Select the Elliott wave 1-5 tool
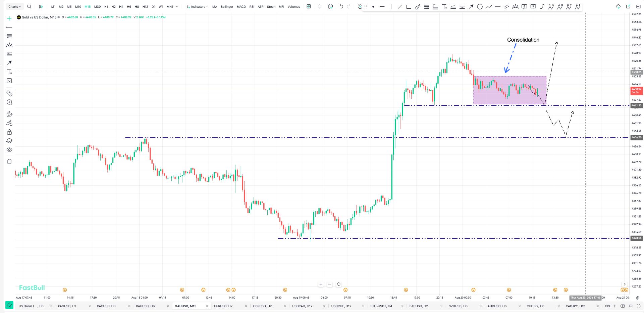This screenshot has height=313, width=644. [551, 7]
